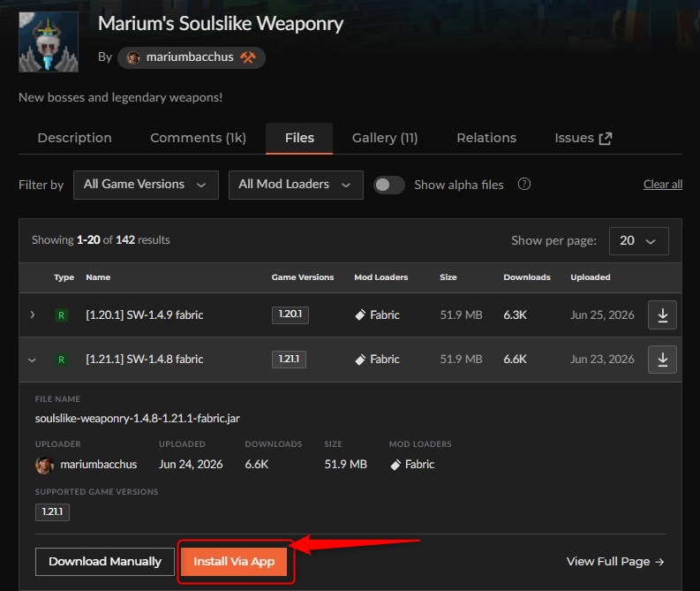Click the Fabric loader icon in SW-1.4.9 row

pos(360,314)
